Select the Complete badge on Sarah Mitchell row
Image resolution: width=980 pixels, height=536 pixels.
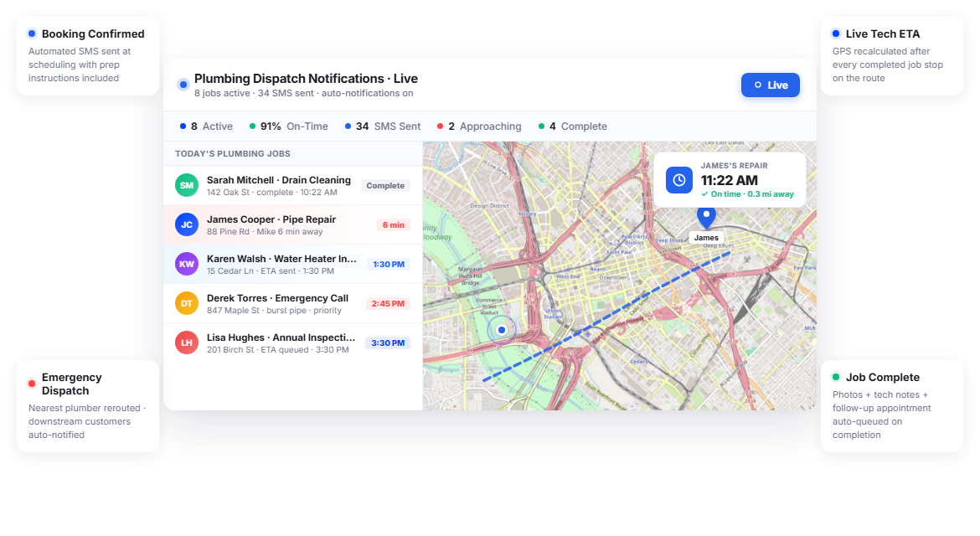coord(385,186)
